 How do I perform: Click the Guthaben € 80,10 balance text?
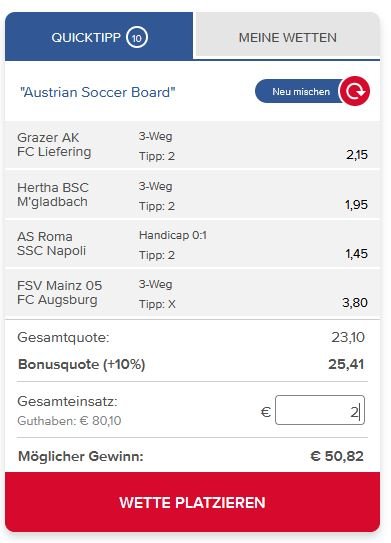(x=69, y=421)
